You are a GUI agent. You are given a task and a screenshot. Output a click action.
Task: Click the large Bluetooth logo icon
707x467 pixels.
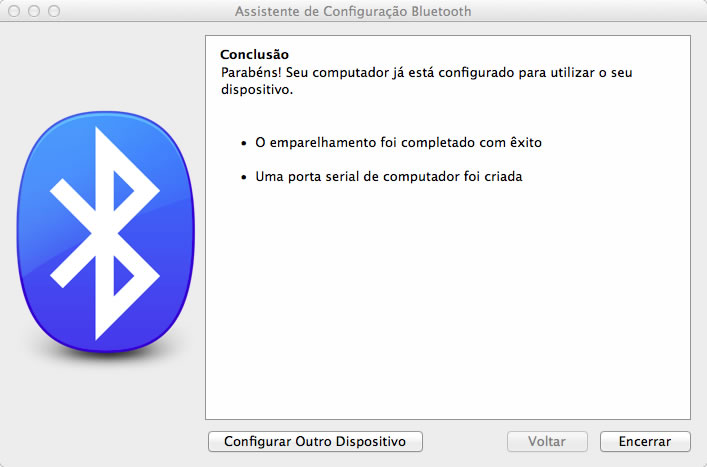point(106,232)
